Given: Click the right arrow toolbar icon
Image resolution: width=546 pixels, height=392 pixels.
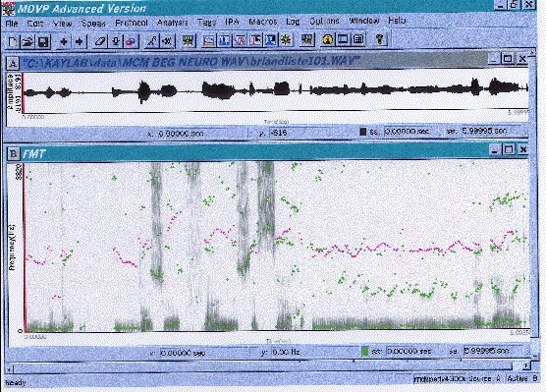Looking at the screenshot, I should click(80, 41).
